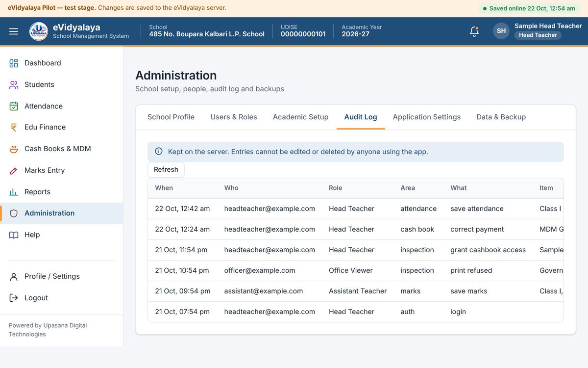
Task: Click the Who column header
Action: pyautogui.click(x=231, y=188)
